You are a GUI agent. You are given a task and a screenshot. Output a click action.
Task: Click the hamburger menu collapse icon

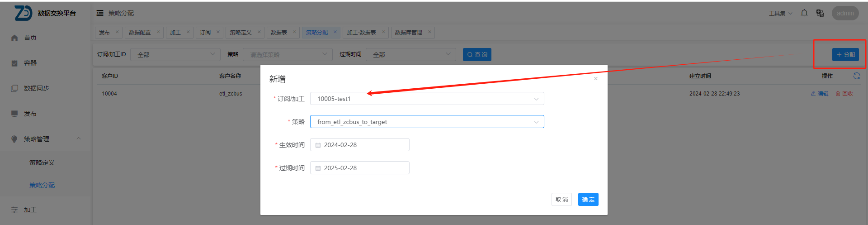(100, 13)
